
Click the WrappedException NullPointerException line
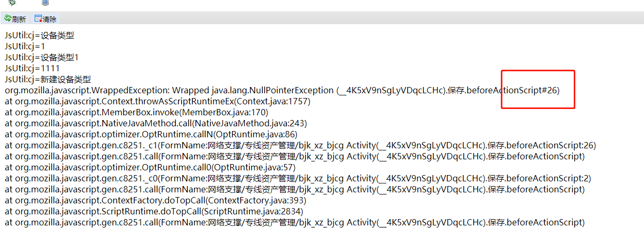point(282,90)
